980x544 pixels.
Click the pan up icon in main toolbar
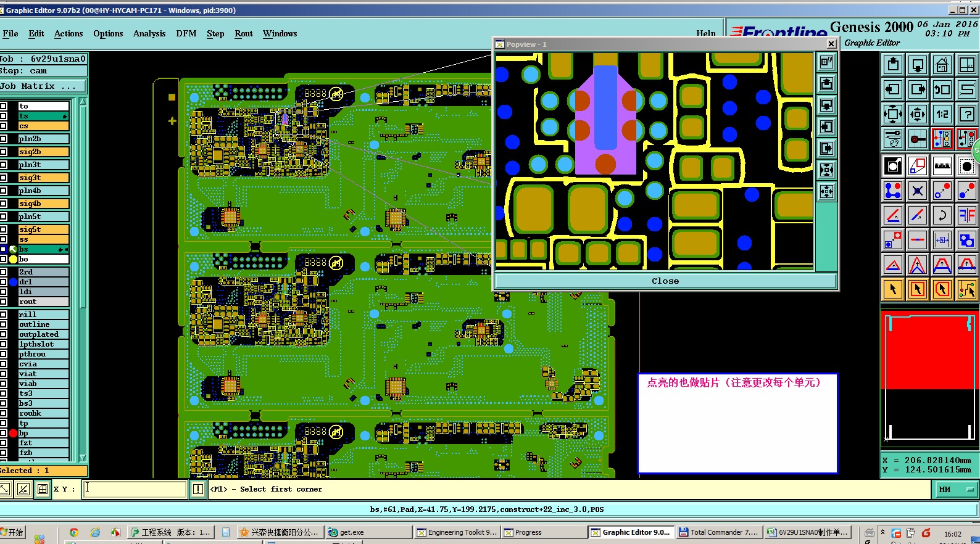(893, 65)
